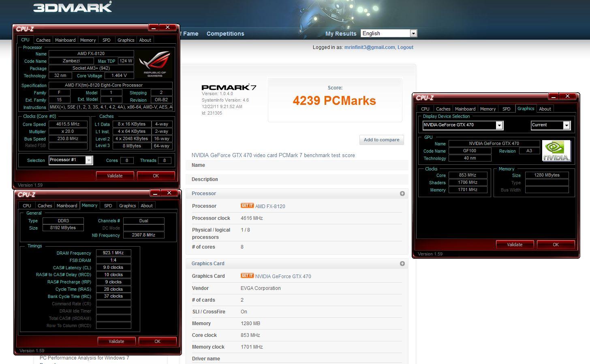Click Validate in Memory CPU-Z window

[x=116, y=341]
